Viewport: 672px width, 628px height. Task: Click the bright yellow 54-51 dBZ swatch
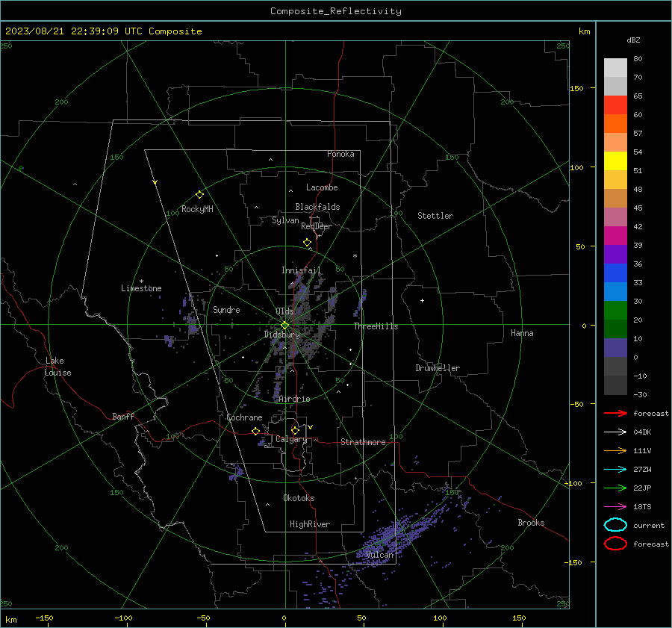click(x=615, y=161)
